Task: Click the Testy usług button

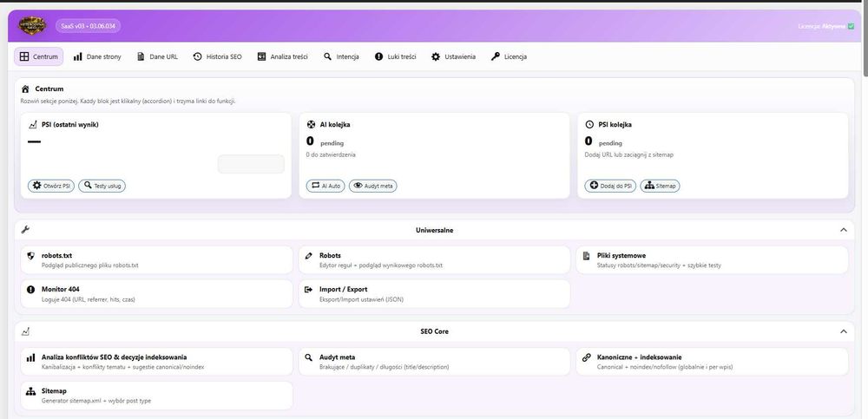Action: pos(102,186)
